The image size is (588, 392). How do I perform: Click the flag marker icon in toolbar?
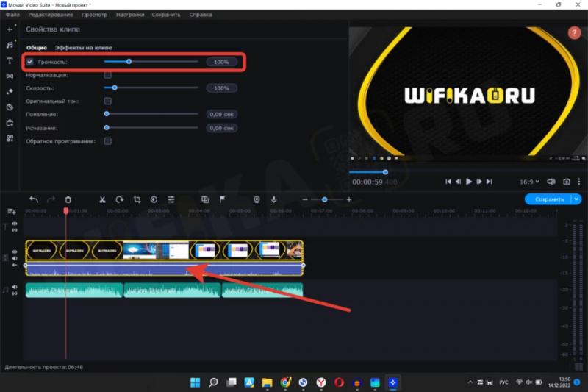pos(222,199)
